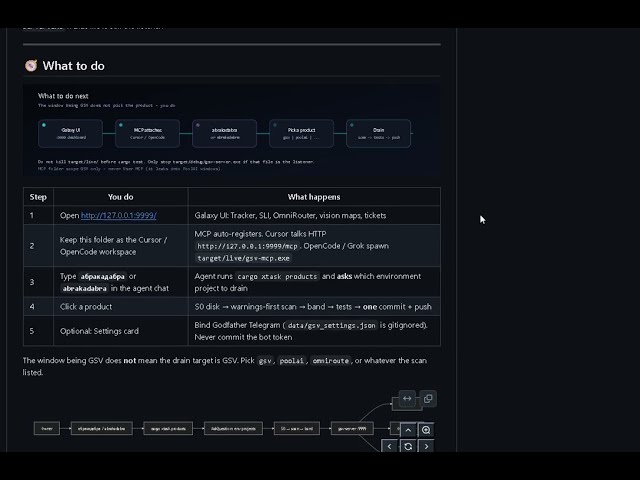Screen dimensions: 640x480
Task: Click the "cargo xtask products" code snippet
Action: (x=277, y=276)
